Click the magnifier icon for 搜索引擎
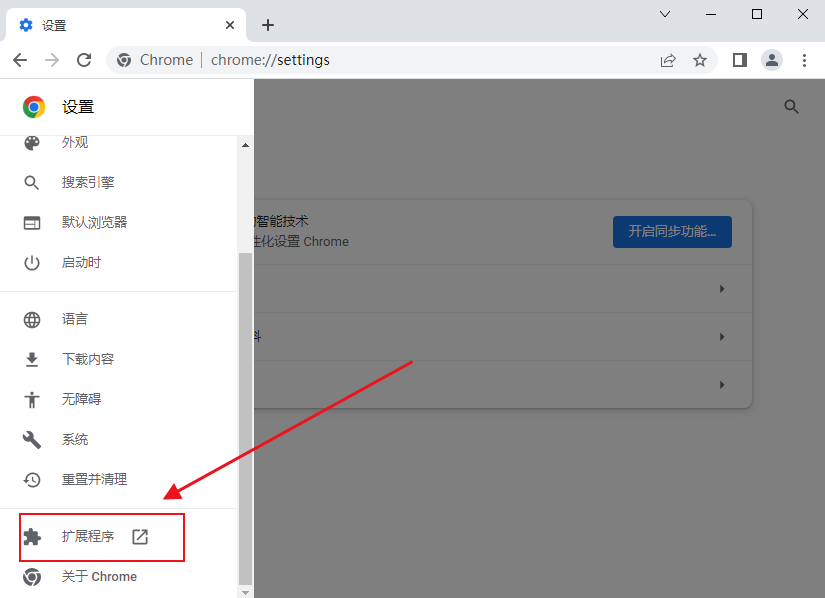The height and width of the screenshot is (598, 825). (32, 183)
